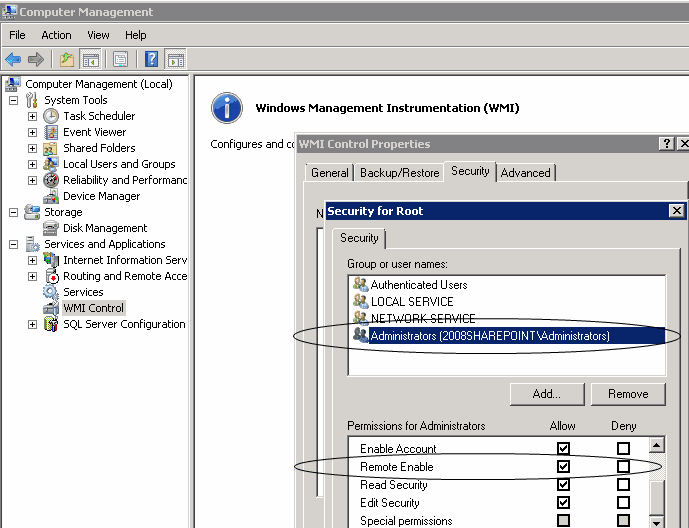Open the Action menu
The width and height of the screenshot is (689, 528).
[56, 35]
